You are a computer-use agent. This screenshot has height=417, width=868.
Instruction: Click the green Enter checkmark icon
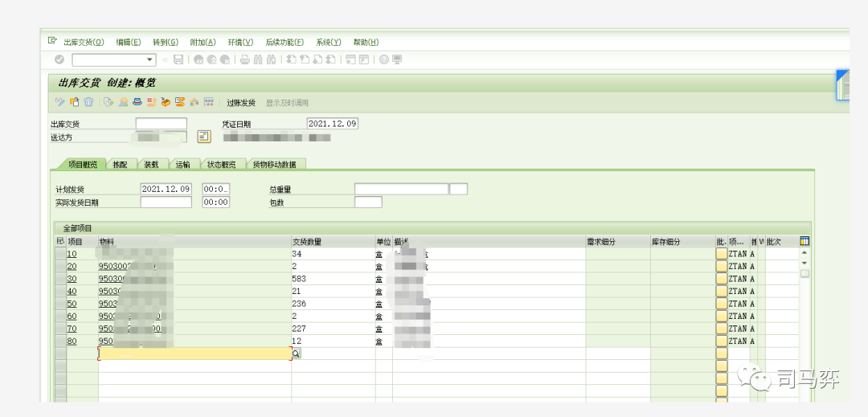pos(59,59)
